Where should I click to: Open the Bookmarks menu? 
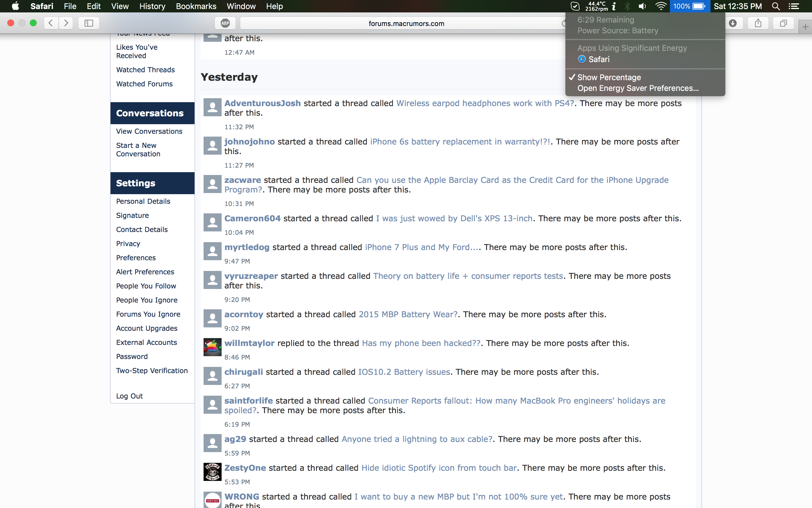196,6
